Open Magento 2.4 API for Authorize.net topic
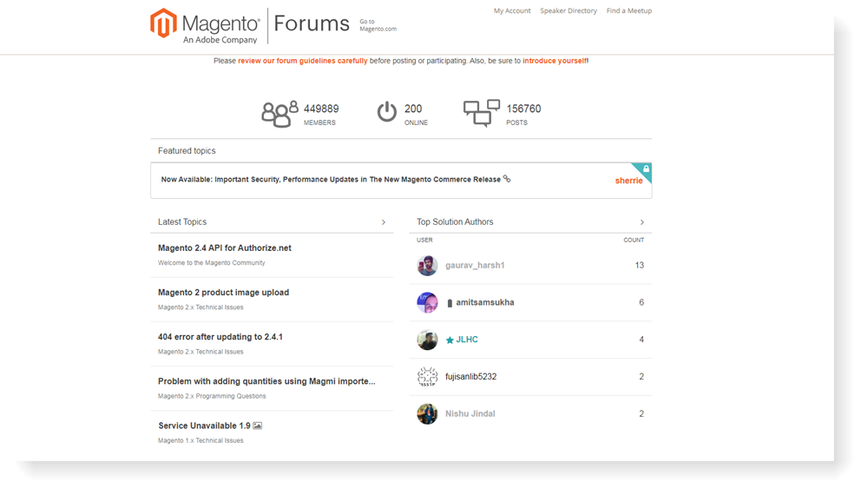This screenshot has width=868, height=495. (x=225, y=248)
